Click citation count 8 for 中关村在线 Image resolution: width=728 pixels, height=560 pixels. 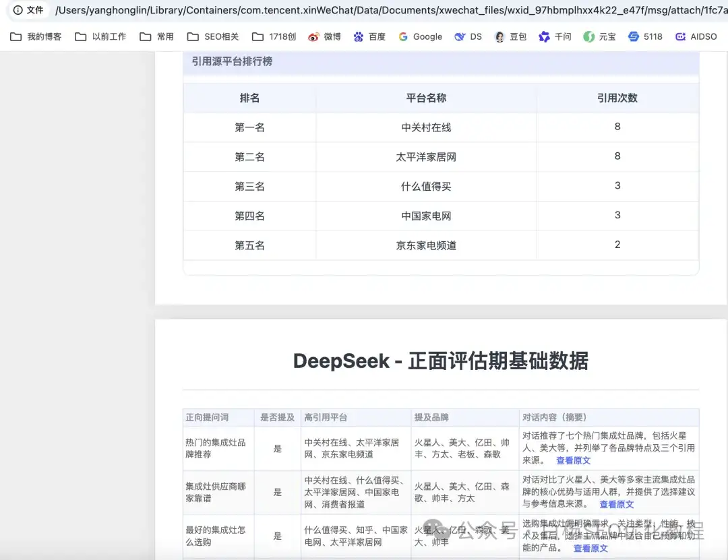pos(617,127)
